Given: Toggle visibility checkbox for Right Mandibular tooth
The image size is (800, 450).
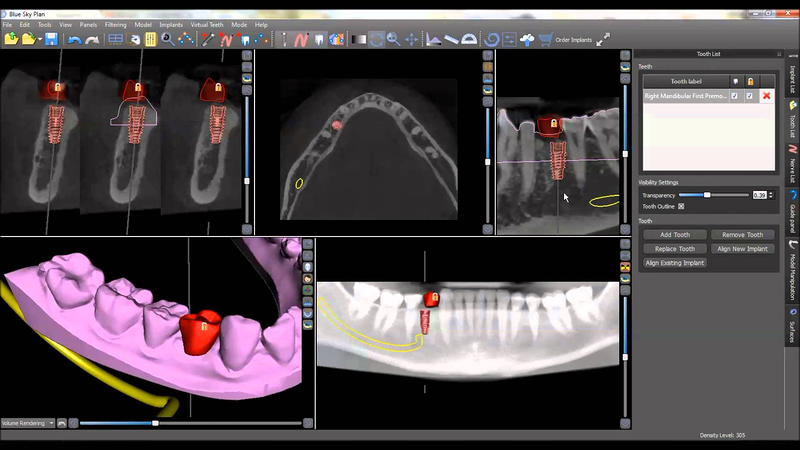Looking at the screenshot, I should 735,96.
